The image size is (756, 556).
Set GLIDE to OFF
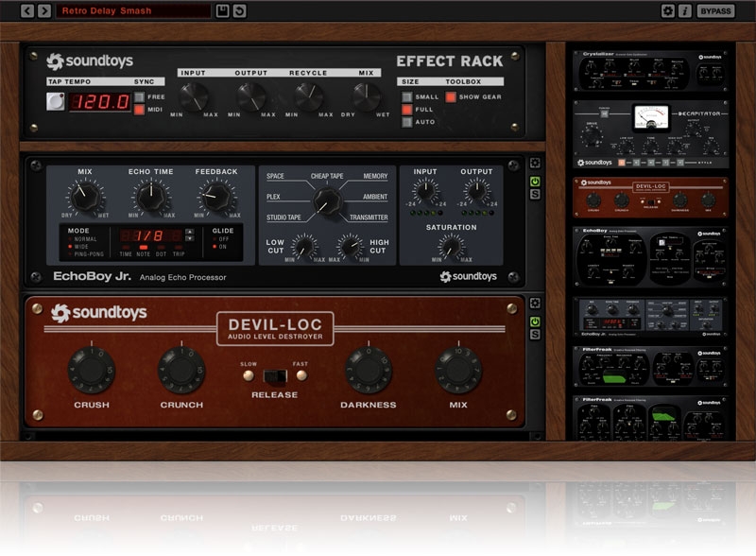[x=221, y=239]
